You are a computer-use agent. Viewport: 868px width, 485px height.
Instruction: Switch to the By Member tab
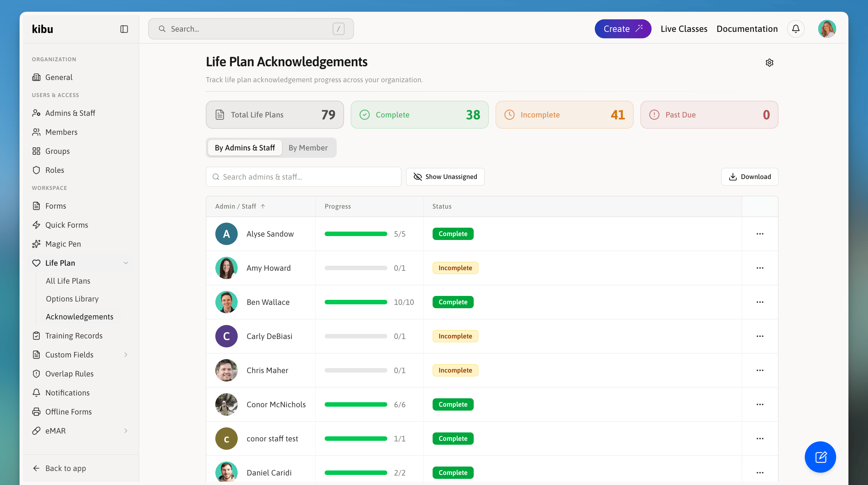(x=308, y=148)
